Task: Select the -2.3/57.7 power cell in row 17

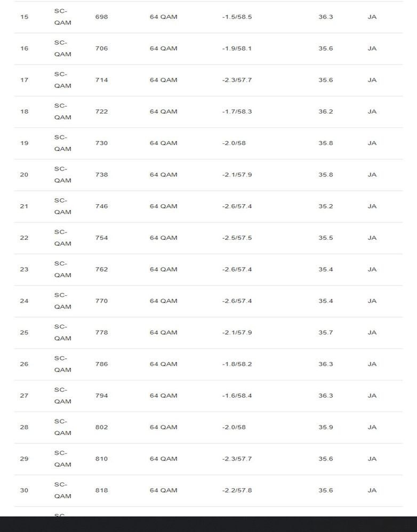Action: click(237, 80)
